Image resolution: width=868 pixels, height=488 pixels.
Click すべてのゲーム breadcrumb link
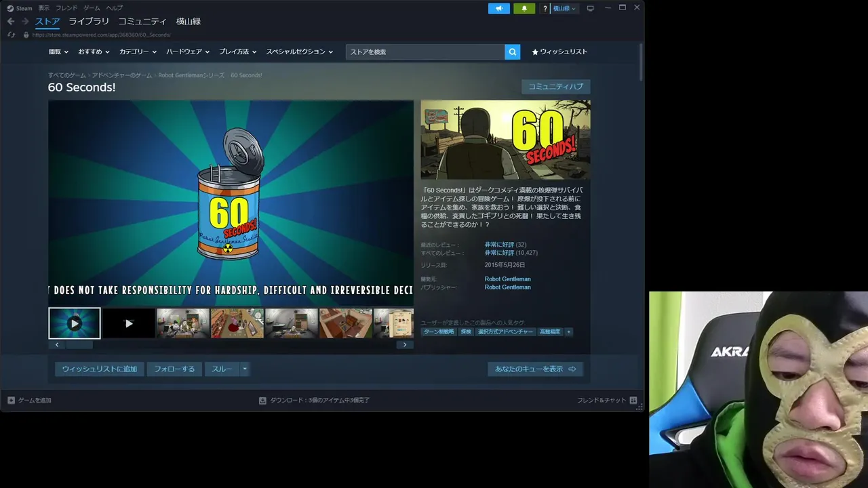[67, 75]
